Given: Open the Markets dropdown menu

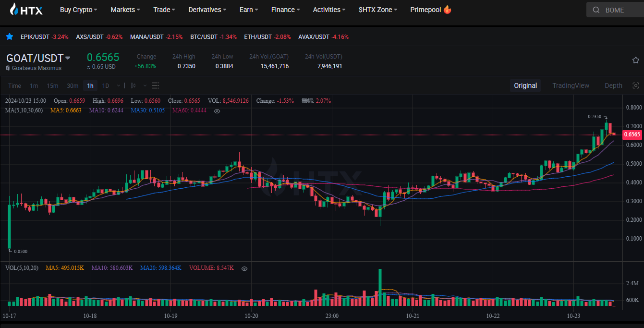Looking at the screenshot, I should 125,10.
